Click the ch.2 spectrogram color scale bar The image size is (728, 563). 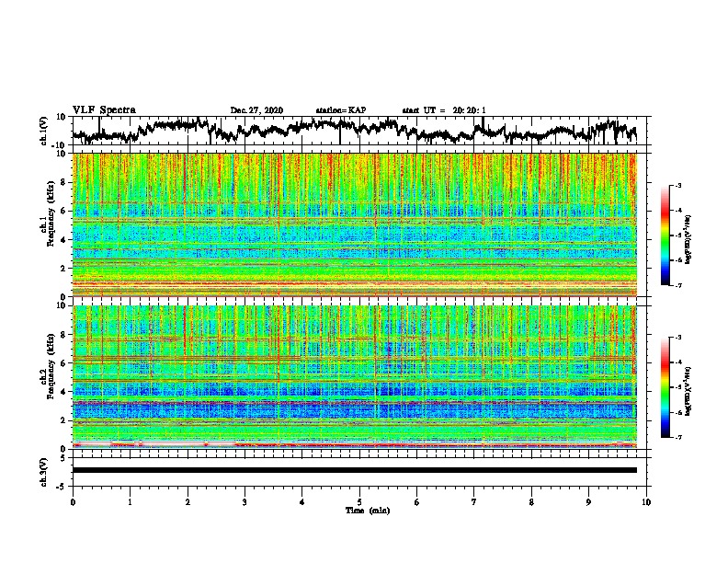665,387
